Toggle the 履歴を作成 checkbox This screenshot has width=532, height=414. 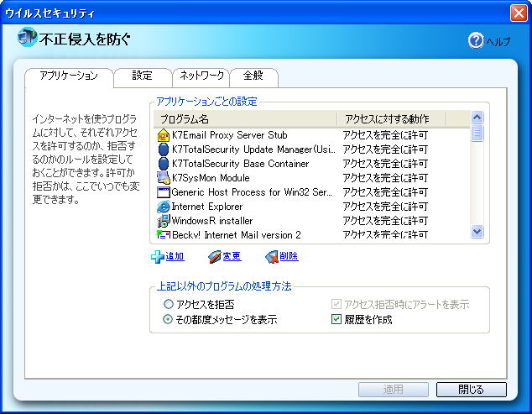(x=336, y=319)
